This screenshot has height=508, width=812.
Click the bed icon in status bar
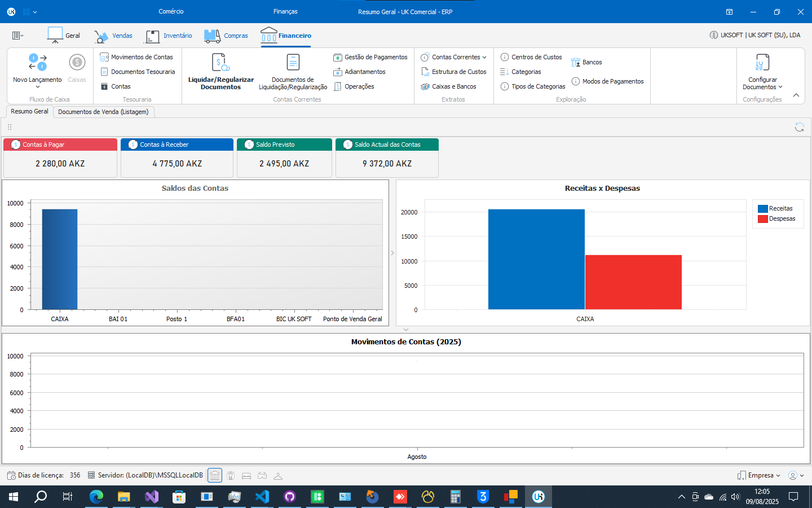click(246, 475)
